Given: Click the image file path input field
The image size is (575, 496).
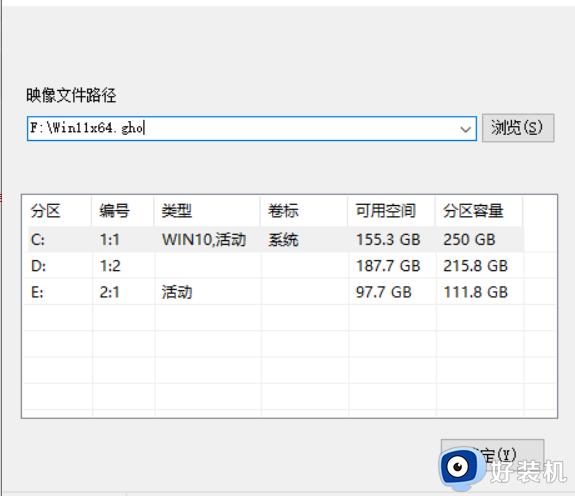Looking at the screenshot, I should pos(252,128).
